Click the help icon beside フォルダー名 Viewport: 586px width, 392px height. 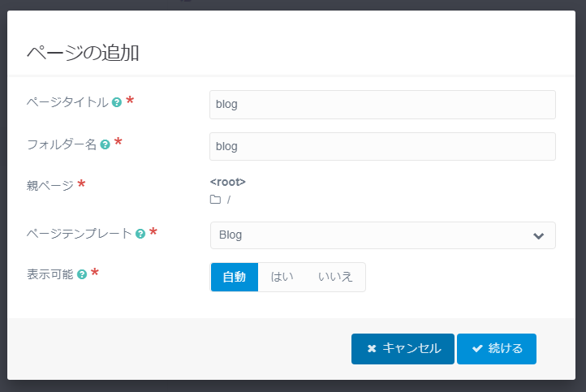(105, 144)
